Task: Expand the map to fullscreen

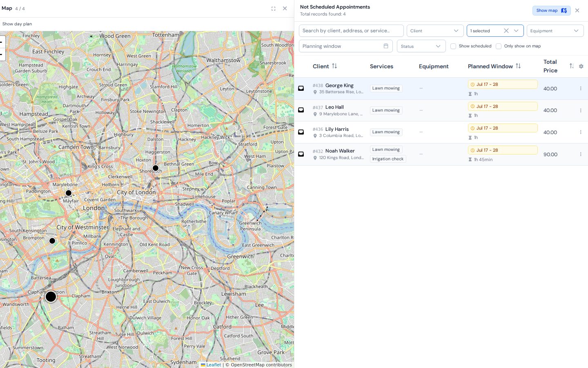Action: coord(273,9)
